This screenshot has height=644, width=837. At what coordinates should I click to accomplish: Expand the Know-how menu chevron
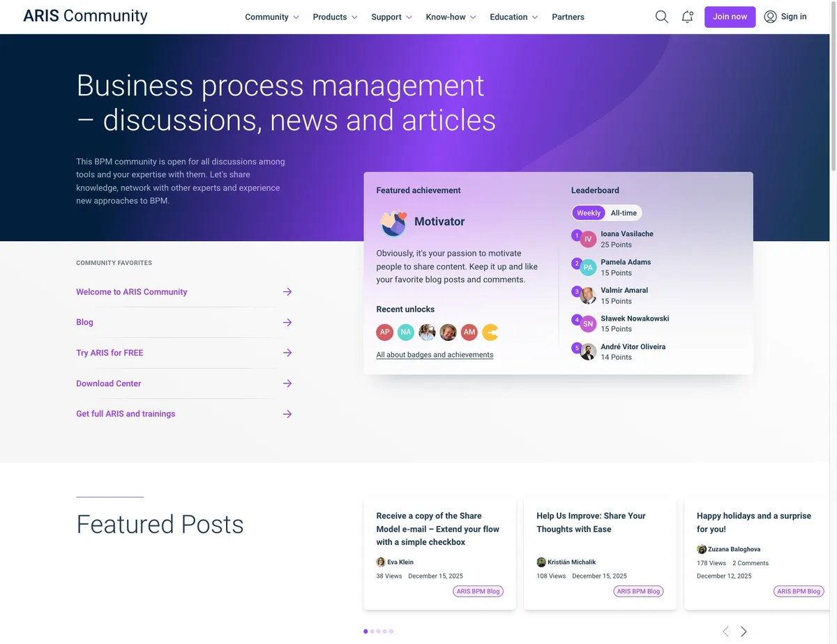(473, 17)
